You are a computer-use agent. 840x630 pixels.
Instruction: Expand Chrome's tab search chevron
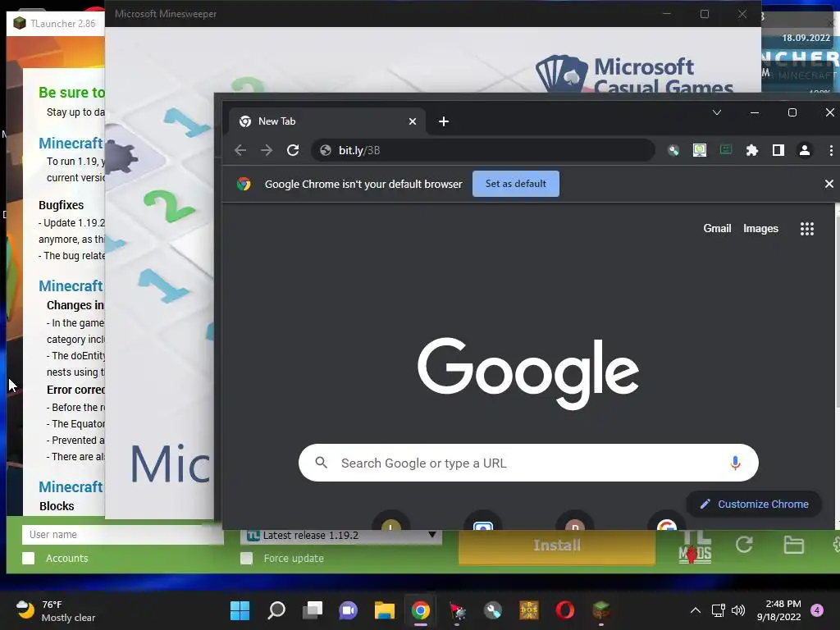coord(717,112)
